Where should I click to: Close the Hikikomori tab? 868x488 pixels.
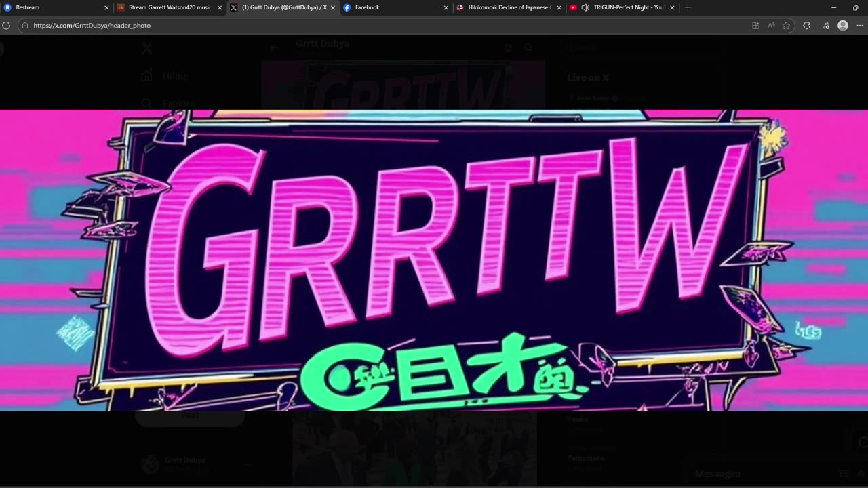click(559, 7)
